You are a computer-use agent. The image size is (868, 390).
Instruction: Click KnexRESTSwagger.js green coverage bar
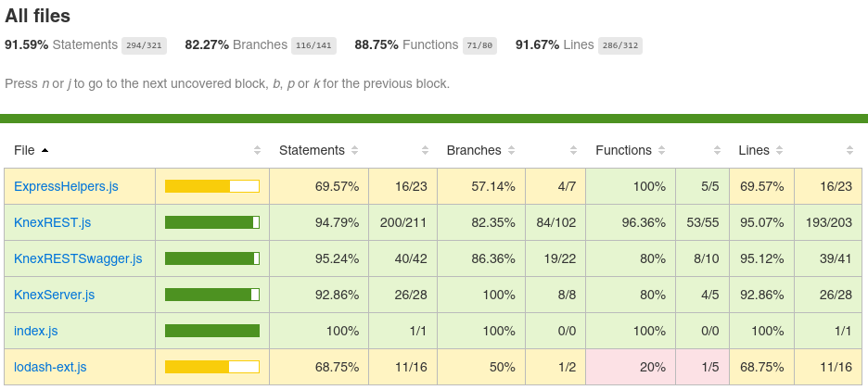pos(212,258)
